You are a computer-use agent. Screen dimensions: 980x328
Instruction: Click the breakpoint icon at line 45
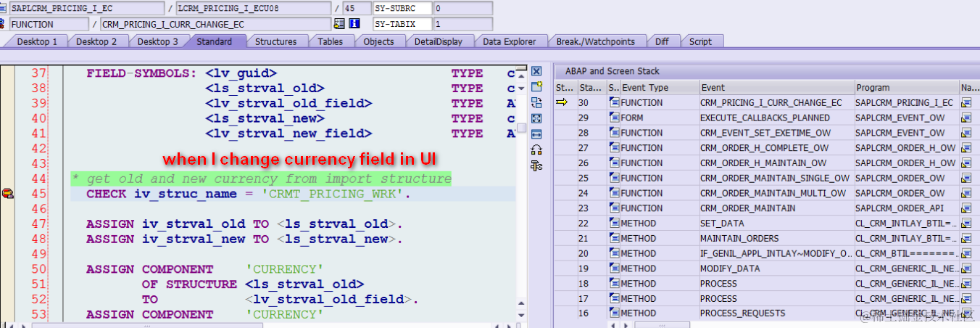[x=8, y=193]
